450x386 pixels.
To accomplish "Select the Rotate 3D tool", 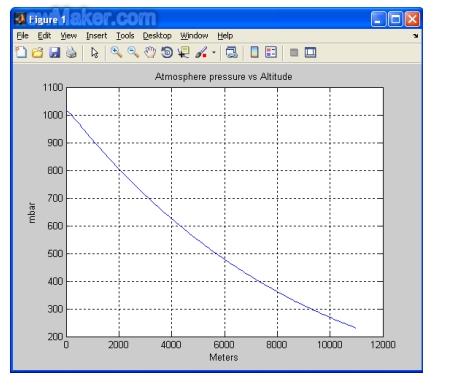I will point(167,52).
